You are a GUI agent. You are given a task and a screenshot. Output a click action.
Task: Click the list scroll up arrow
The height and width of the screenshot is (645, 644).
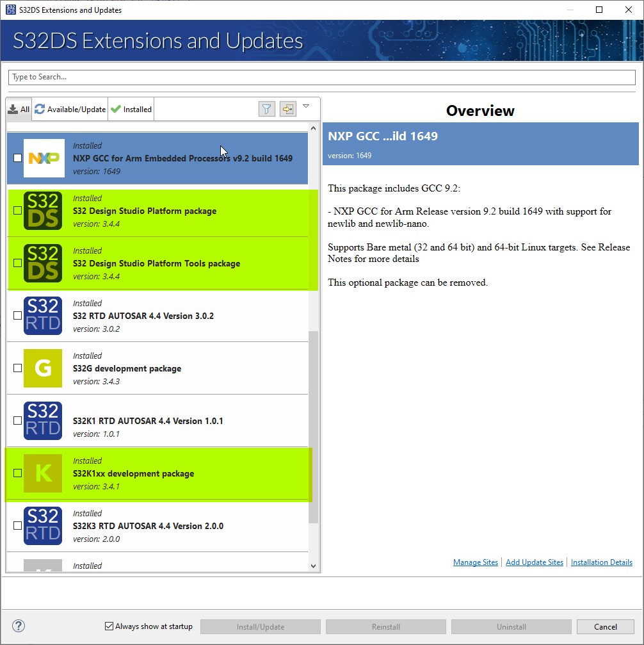(x=314, y=128)
